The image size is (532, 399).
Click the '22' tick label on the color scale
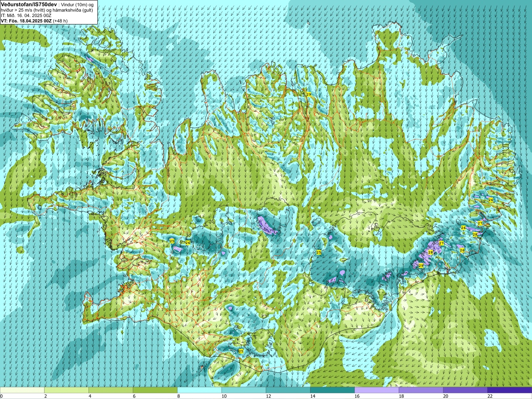(x=490, y=397)
